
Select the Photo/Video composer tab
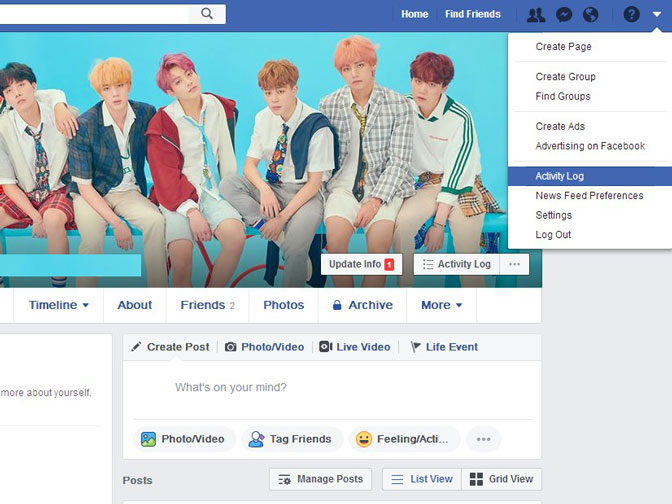[x=265, y=347]
